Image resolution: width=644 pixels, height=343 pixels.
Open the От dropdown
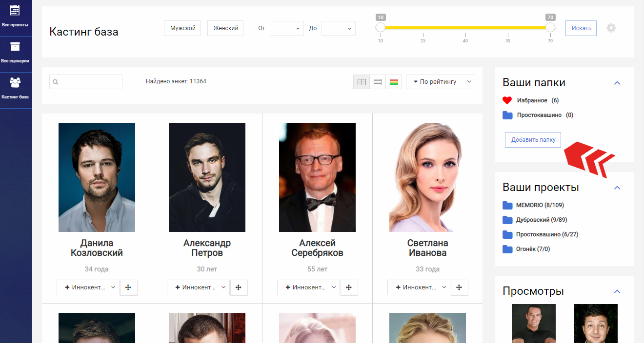pos(287,28)
